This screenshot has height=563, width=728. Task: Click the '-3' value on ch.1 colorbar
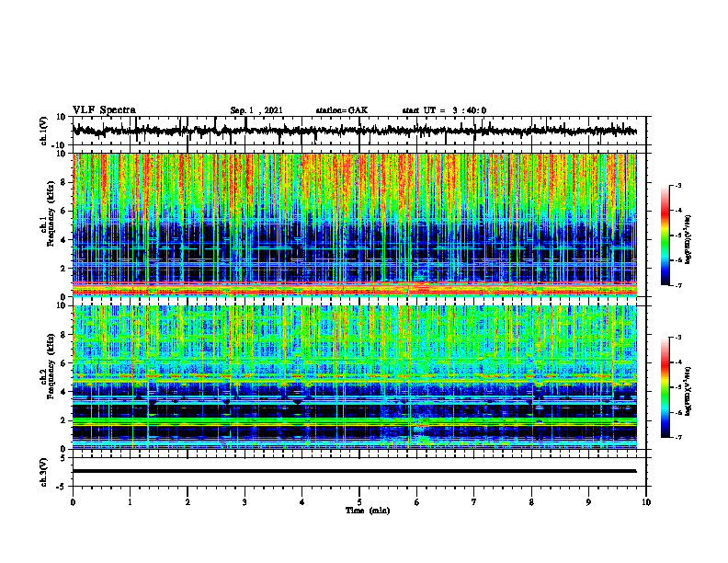[x=677, y=185]
